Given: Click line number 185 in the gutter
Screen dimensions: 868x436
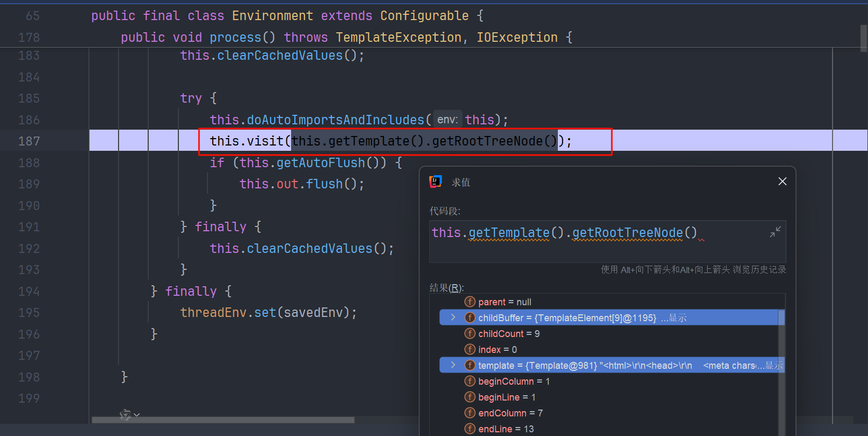Looking at the screenshot, I should point(29,98).
